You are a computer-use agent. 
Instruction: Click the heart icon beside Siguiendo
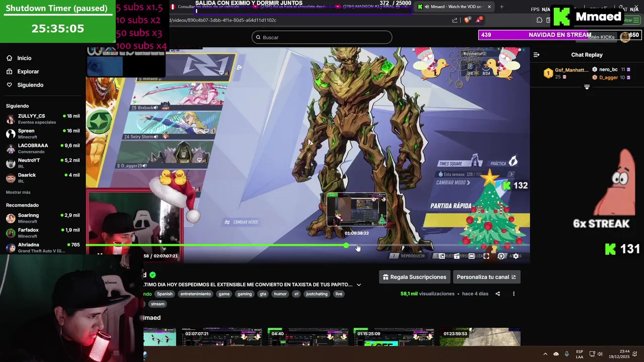tap(9, 85)
